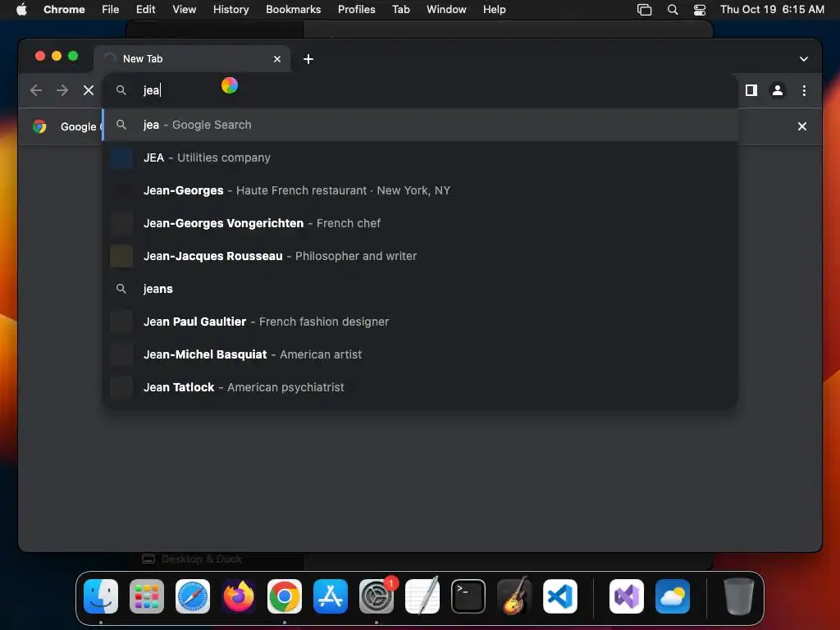Click the magnifier icon in address bar

pyautogui.click(x=121, y=90)
